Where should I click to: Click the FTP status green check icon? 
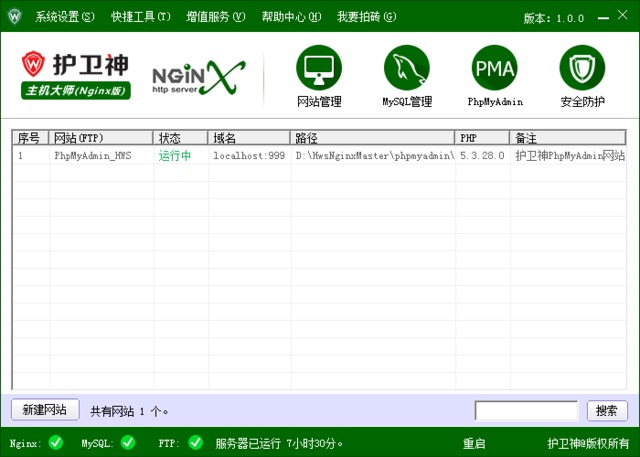(195, 442)
